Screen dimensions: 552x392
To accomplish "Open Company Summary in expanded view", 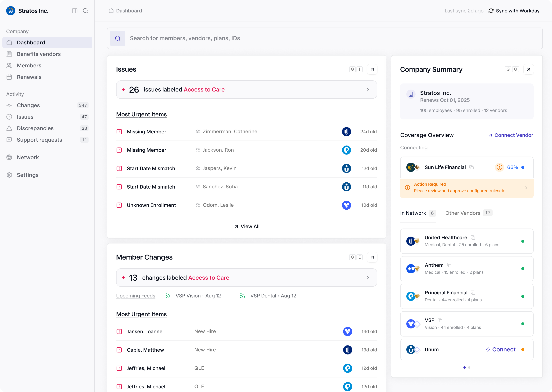I will pos(528,69).
